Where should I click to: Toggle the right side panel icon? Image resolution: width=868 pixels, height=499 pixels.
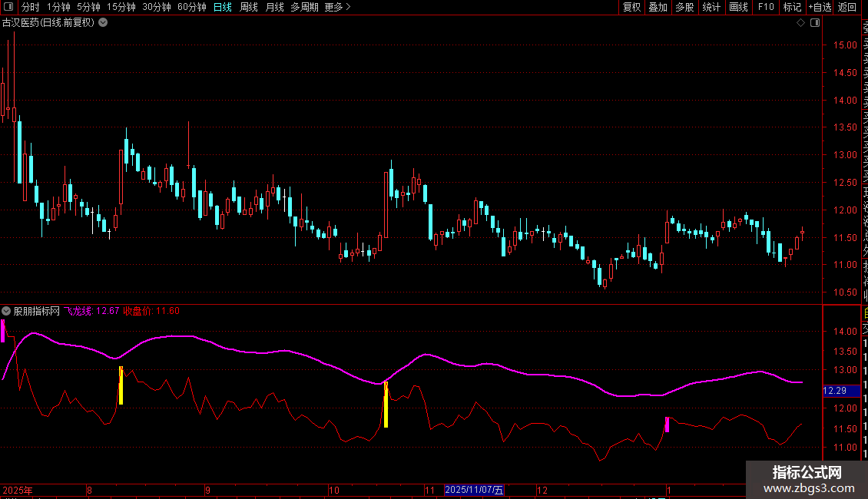point(815,23)
